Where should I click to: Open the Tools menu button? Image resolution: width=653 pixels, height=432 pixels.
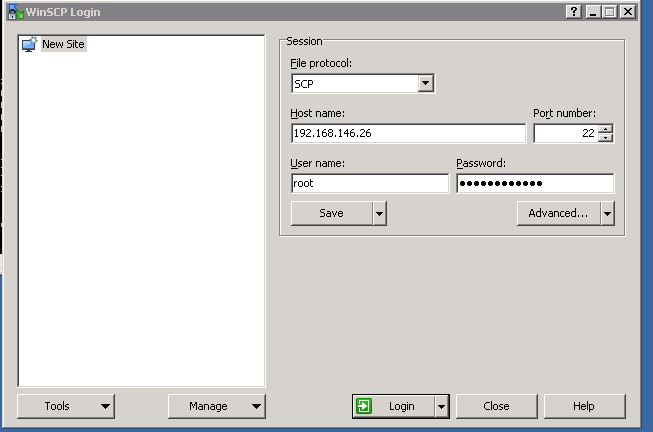[x=66, y=406]
